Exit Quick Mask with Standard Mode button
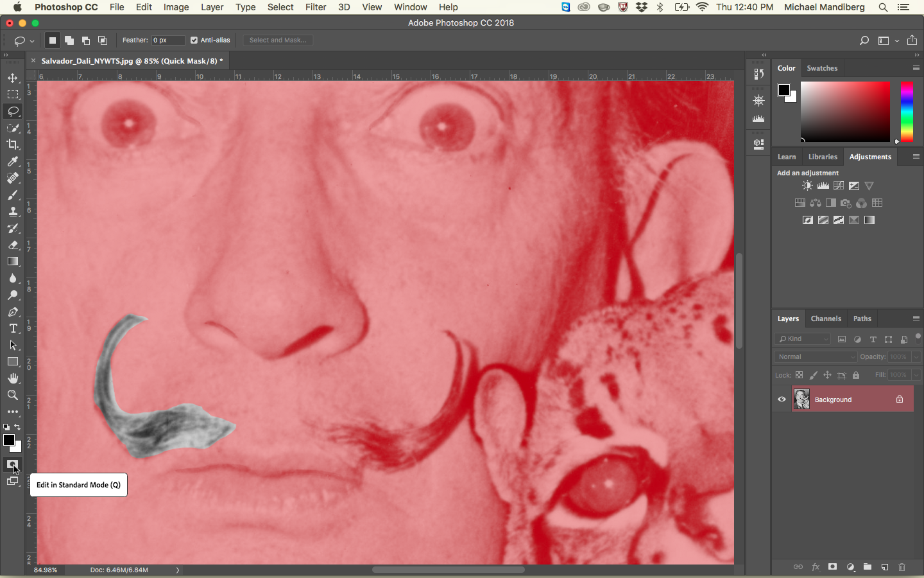Image resolution: width=924 pixels, height=578 pixels. coord(12,464)
